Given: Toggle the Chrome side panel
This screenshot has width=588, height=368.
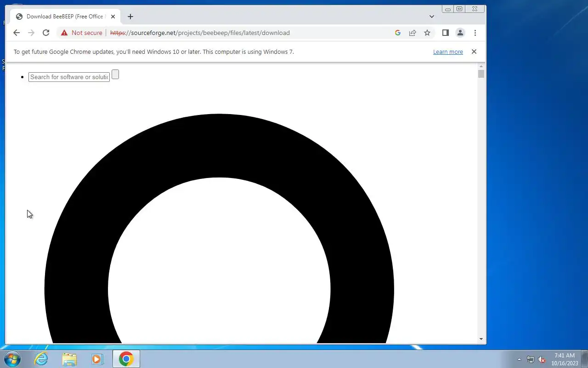Looking at the screenshot, I should tap(445, 33).
